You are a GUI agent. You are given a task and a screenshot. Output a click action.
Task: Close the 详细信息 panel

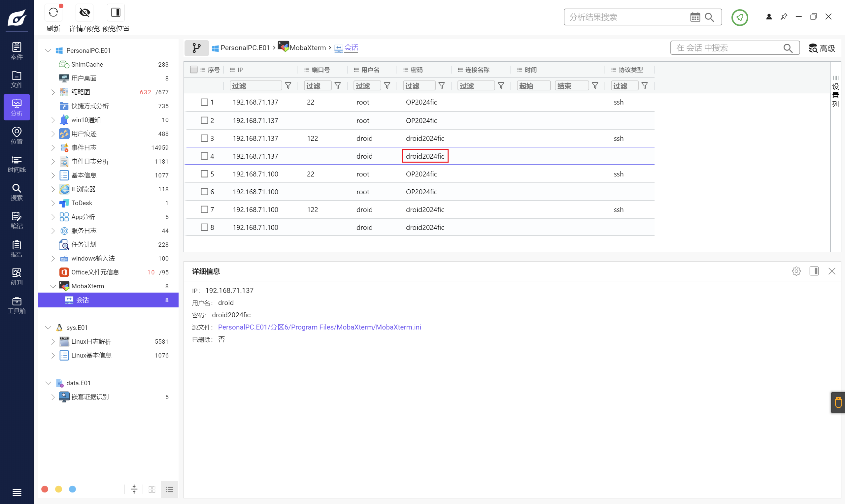(x=831, y=271)
